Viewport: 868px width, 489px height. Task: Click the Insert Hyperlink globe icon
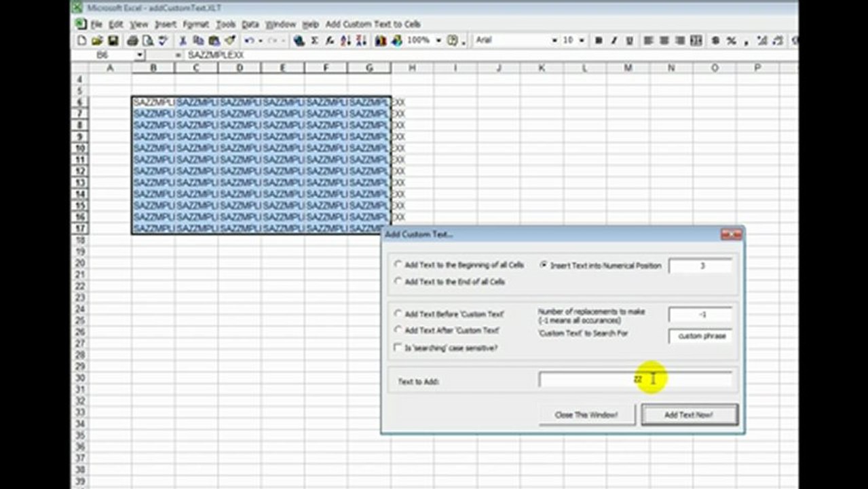point(299,41)
